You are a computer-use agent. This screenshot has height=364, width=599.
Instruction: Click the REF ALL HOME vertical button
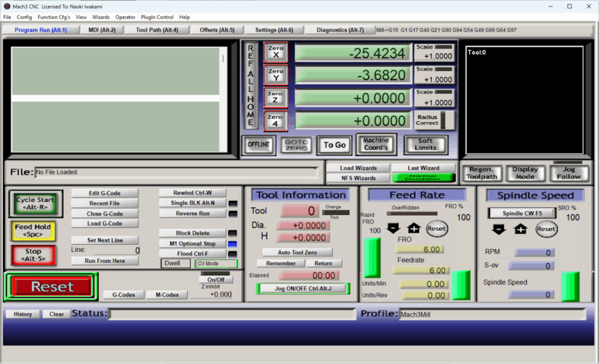pyautogui.click(x=250, y=85)
